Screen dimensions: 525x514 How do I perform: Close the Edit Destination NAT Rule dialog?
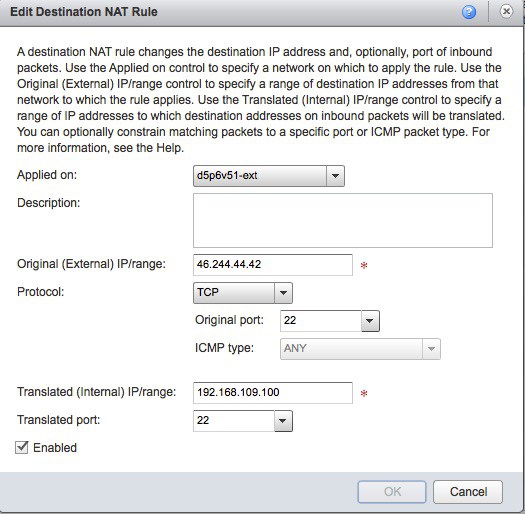click(506, 11)
